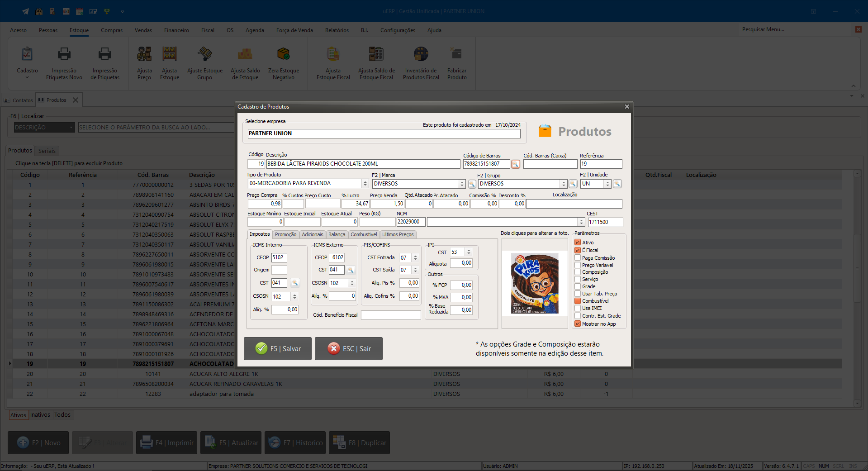The image size is (868, 471).
Task: Click the Pirakids product photo thumbnail
Action: 535,284
